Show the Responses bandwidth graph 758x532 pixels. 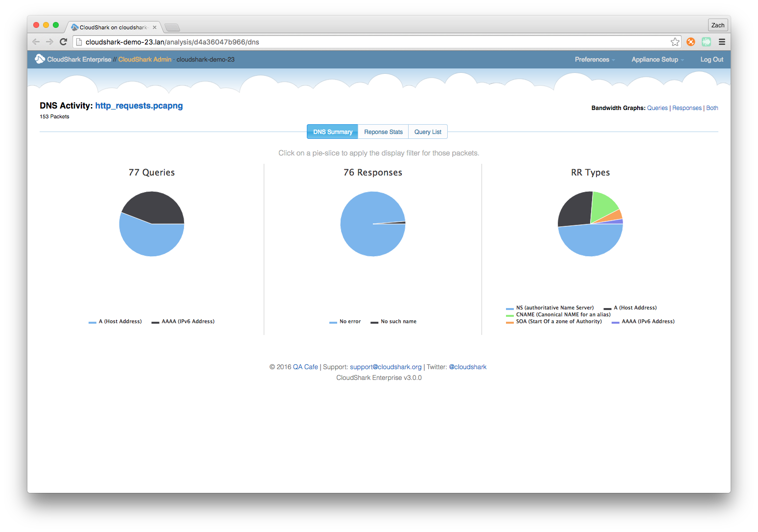tap(687, 108)
